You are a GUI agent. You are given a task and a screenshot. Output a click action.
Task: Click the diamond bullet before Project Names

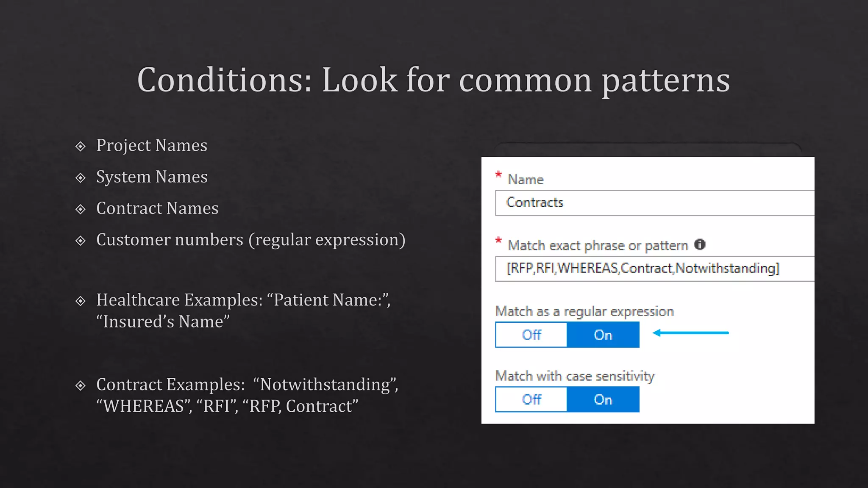[x=81, y=147]
